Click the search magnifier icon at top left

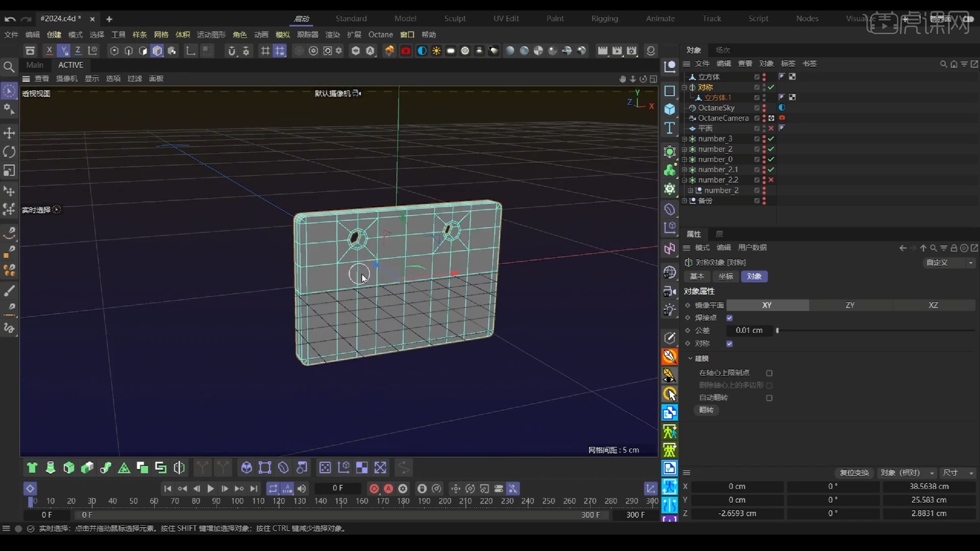[x=9, y=67]
